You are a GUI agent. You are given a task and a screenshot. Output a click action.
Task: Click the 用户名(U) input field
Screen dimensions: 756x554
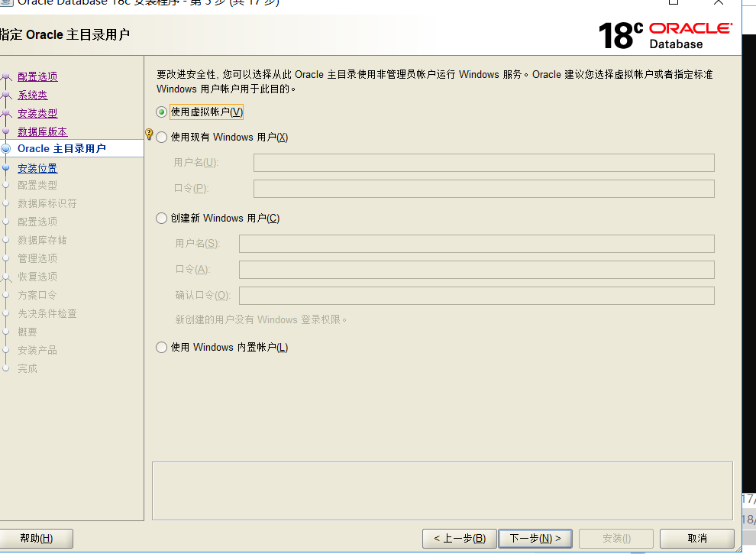483,162
